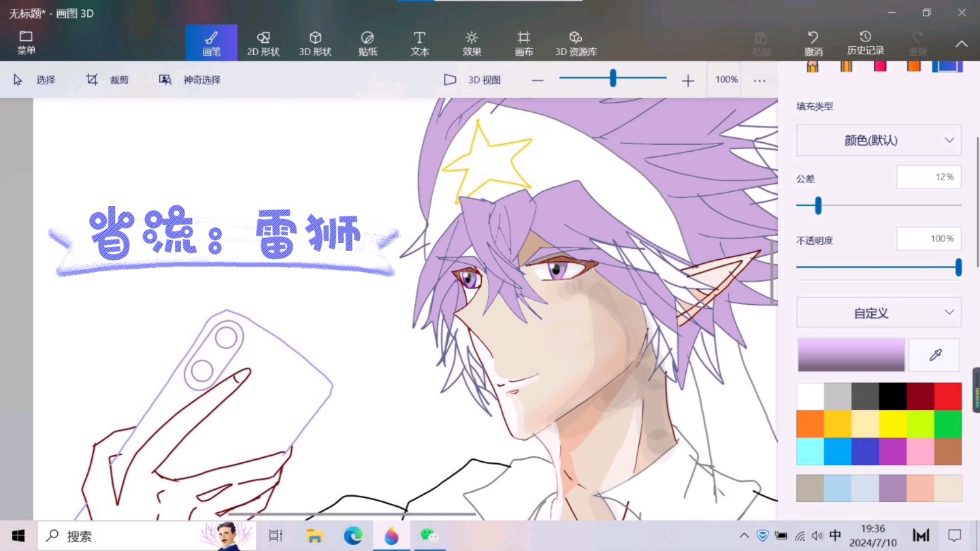Switch to the 3D 形状 tab
This screenshot has width=980, height=551.
tap(315, 43)
